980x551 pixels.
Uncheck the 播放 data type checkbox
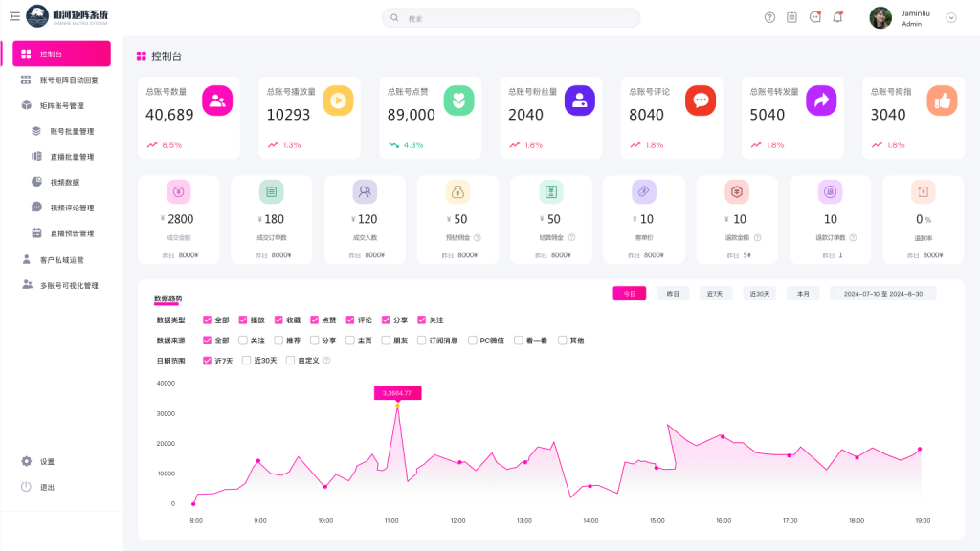click(x=242, y=320)
